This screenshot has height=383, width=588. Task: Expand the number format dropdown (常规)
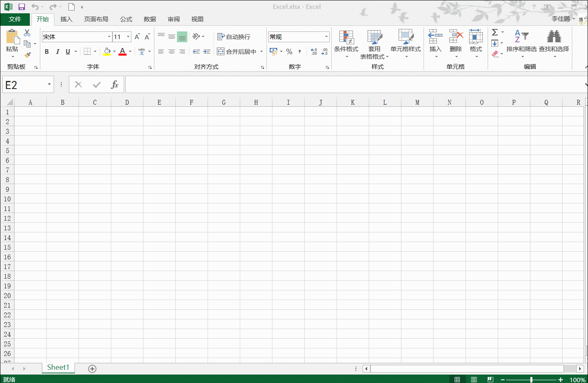coord(326,37)
